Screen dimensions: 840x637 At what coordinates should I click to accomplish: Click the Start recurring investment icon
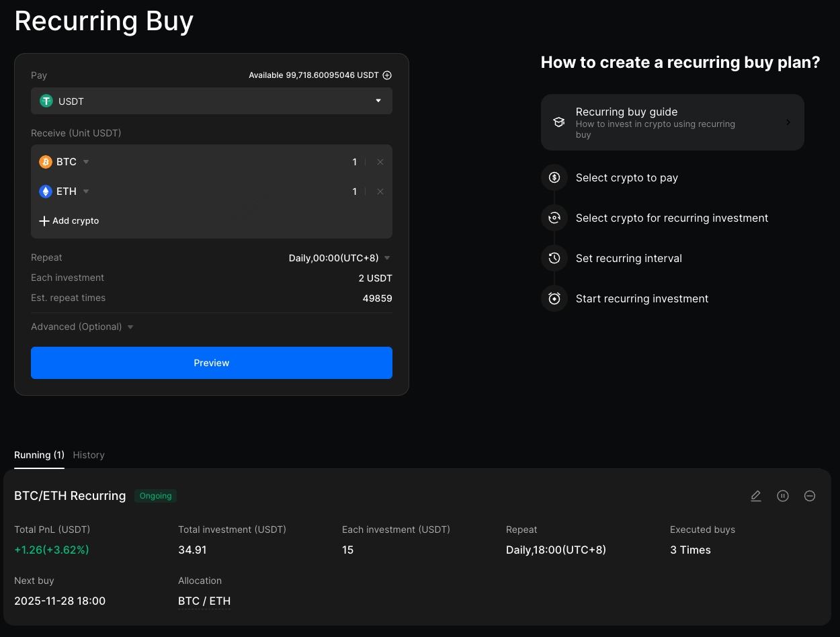coord(554,299)
